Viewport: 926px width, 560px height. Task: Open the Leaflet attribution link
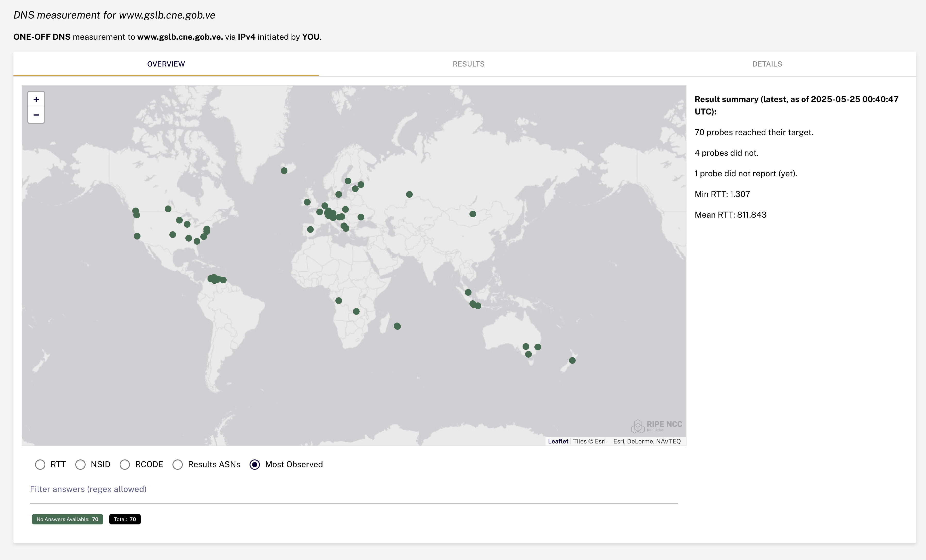[558, 441]
